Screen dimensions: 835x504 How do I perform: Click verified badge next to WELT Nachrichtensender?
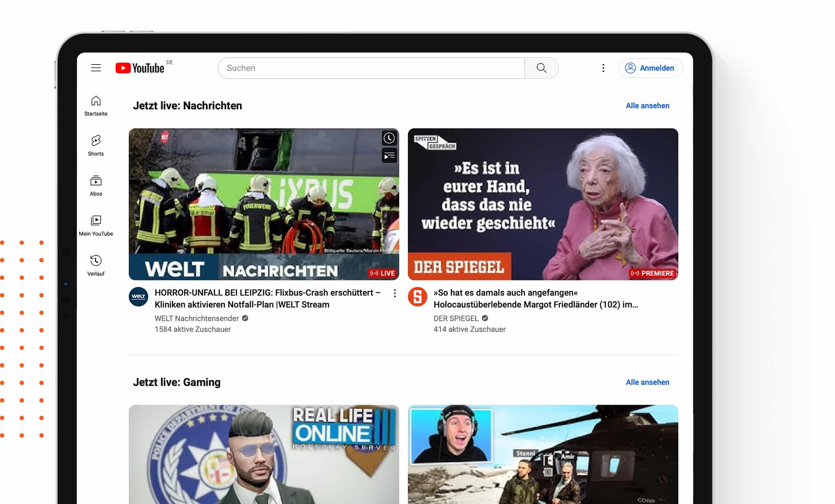(245, 318)
